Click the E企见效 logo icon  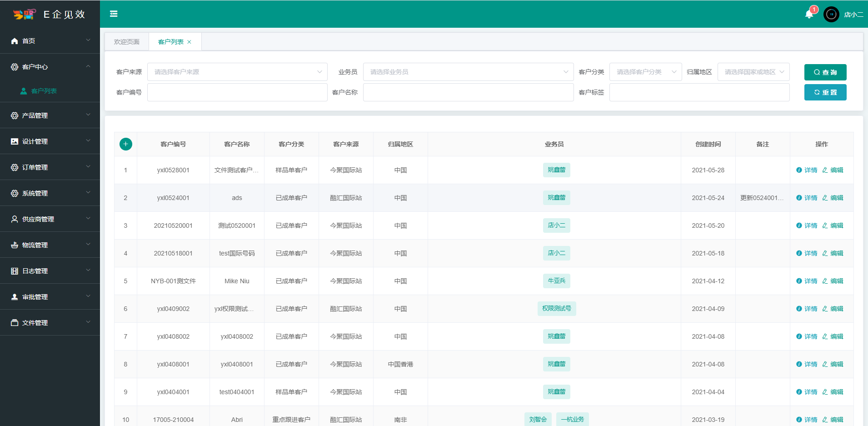pos(24,15)
